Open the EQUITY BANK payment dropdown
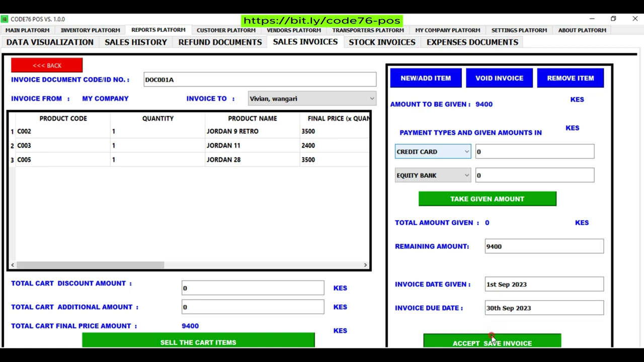Viewport: 644px width, 362px height. 433,175
